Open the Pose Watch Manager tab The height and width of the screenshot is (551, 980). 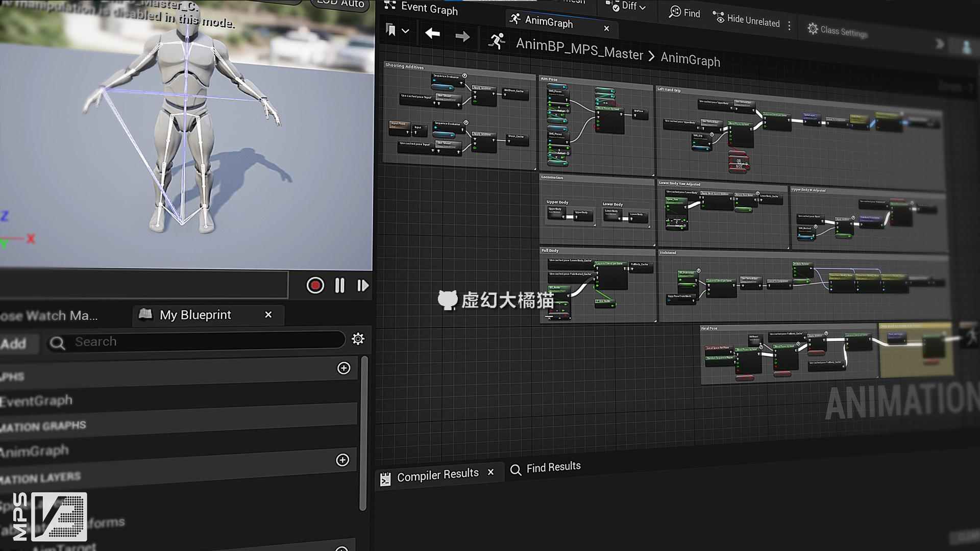pyautogui.click(x=50, y=316)
